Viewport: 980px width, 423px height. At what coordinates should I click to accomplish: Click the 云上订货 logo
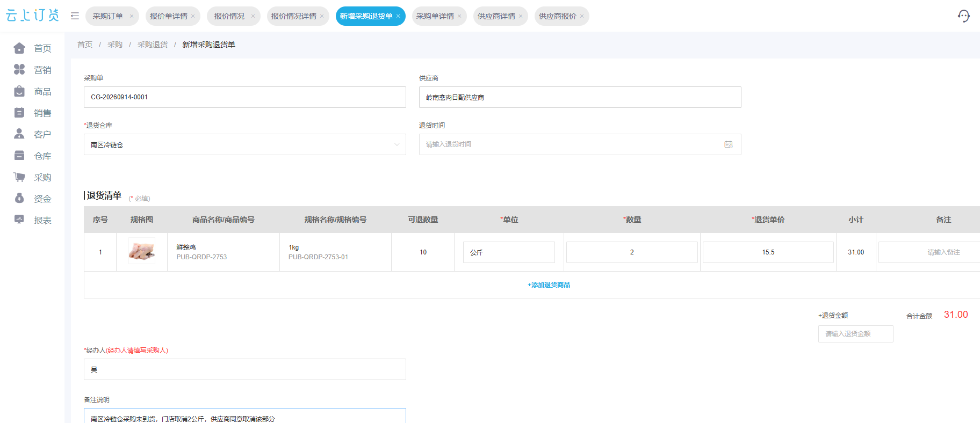(x=32, y=16)
